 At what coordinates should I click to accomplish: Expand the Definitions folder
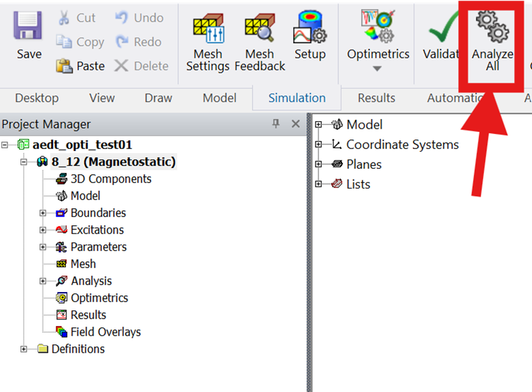pos(23,349)
